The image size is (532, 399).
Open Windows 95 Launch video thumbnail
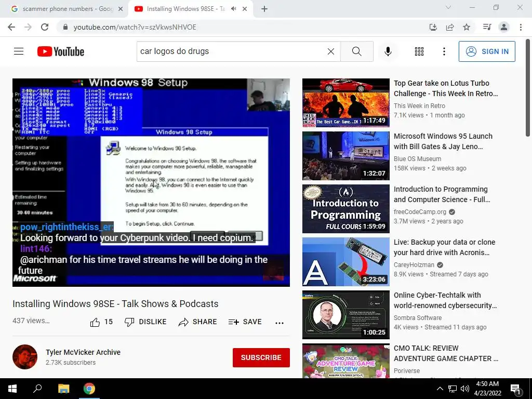click(x=345, y=156)
